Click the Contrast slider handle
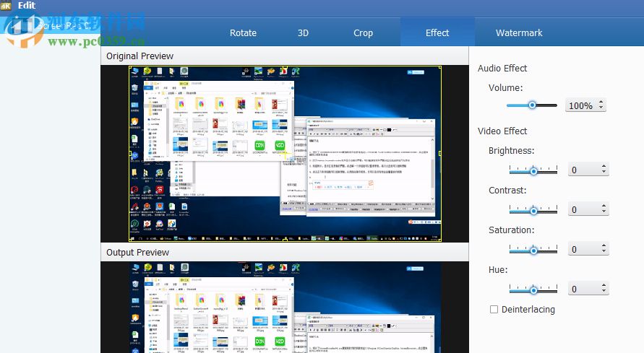644x353 pixels. 533,211
